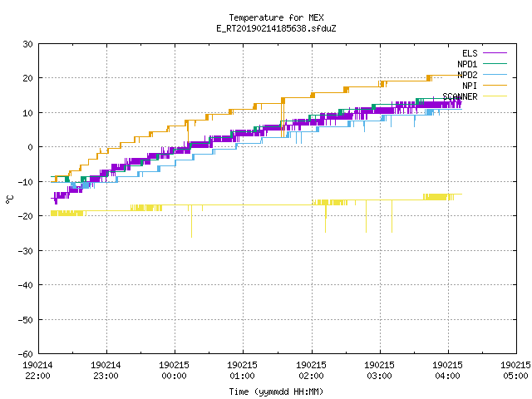Viewport: 532px width, 399px height.
Task: Click x-axis label 190215 04:00
Action: 447,370
